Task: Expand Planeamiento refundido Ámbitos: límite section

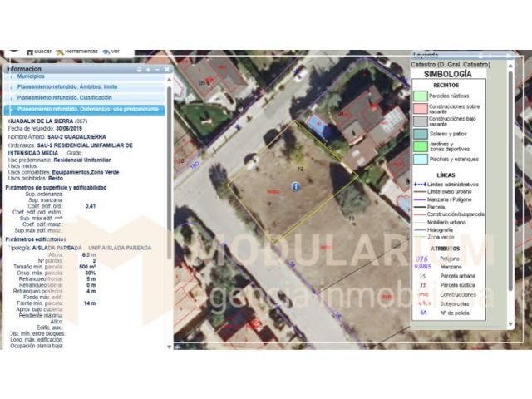Action: 84,86
